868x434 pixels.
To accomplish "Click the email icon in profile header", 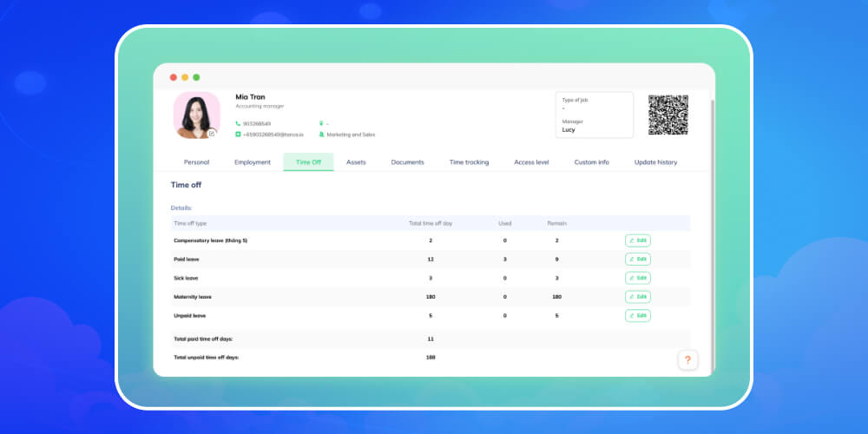I will tap(238, 135).
